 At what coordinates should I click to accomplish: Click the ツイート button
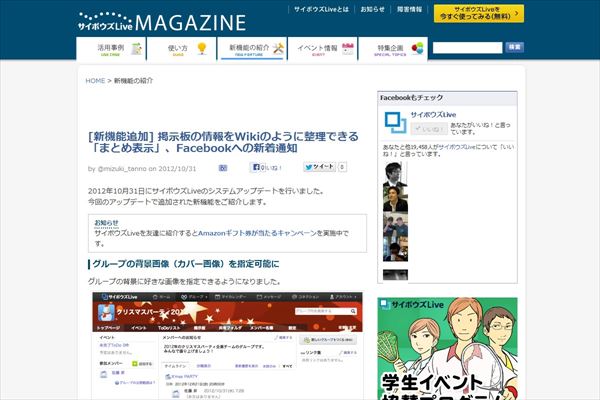tap(320, 167)
